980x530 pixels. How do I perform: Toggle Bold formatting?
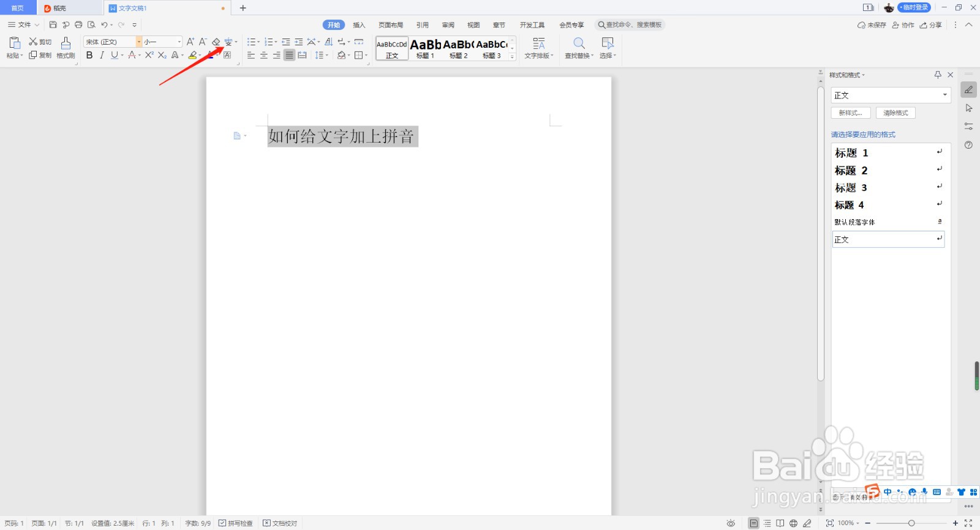tap(89, 55)
